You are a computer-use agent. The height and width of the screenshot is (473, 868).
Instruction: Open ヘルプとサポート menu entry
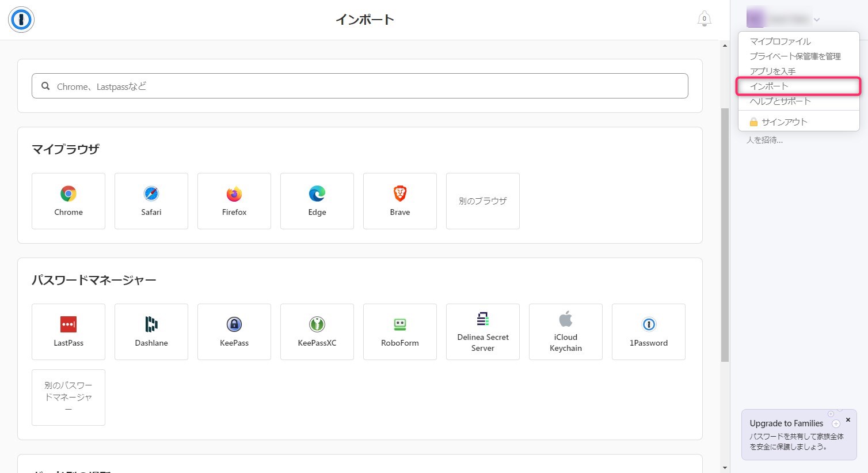780,101
